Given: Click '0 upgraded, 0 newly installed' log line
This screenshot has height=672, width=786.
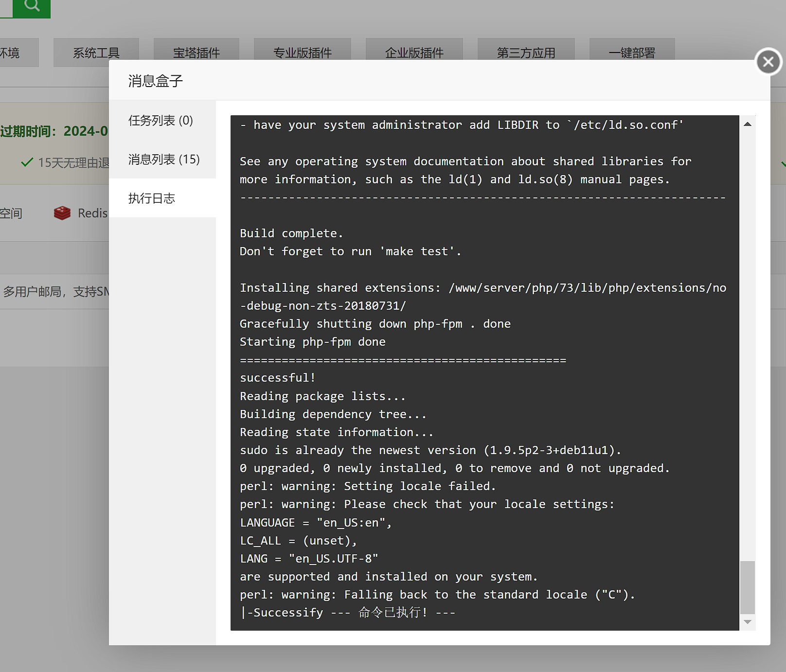Looking at the screenshot, I should tap(455, 468).
